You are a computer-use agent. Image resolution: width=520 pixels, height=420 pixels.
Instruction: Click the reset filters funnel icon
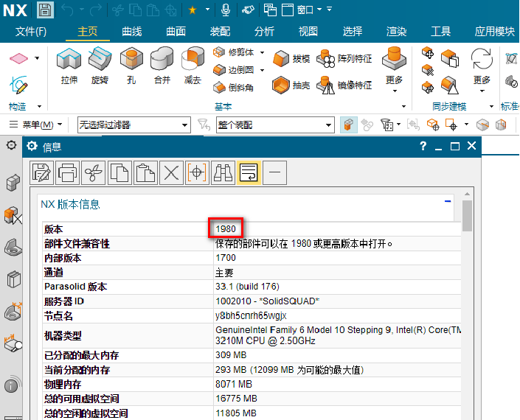click(204, 125)
